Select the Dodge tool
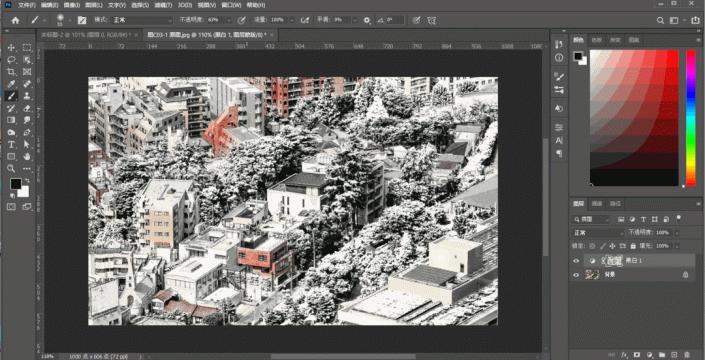The height and width of the screenshot is (360, 705). pos(12,133)
